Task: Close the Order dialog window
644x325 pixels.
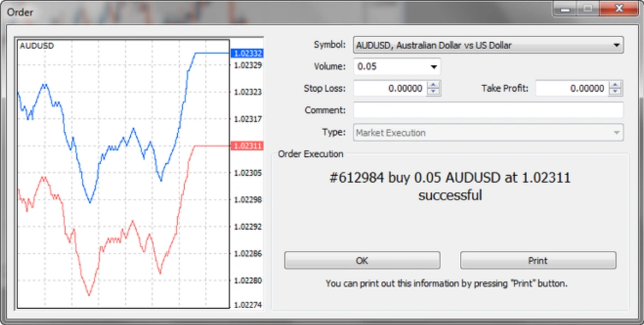Action: 617,9
